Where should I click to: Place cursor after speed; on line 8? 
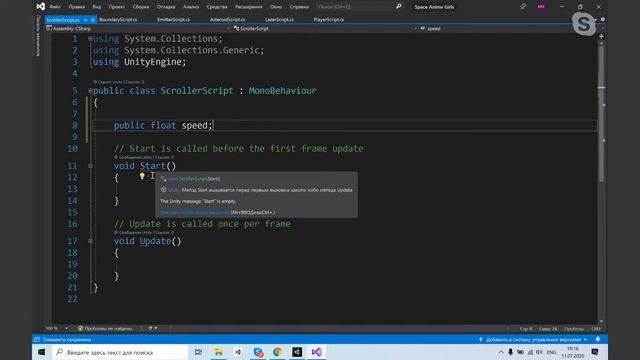[213, 125]
